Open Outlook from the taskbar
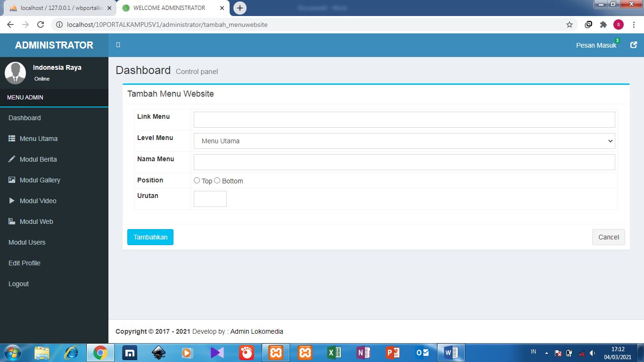The width and height of the screenshot is (644, 362). pyautogui.click(x=422, y=353)
